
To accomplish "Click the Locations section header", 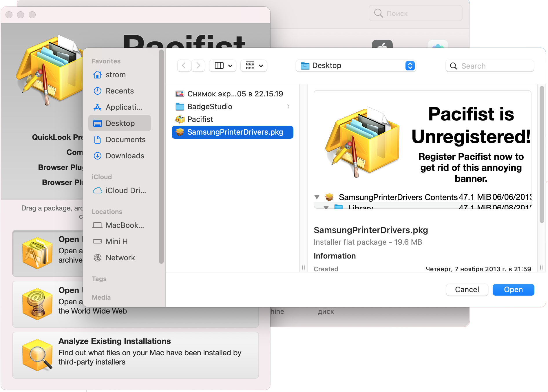I will [107, 212].
